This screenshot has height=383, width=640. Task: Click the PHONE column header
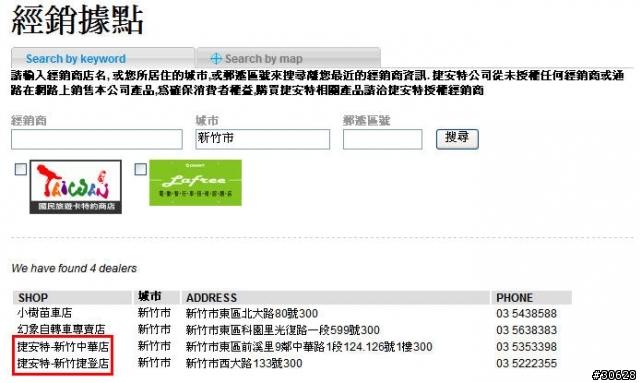[x=532, y=298]
